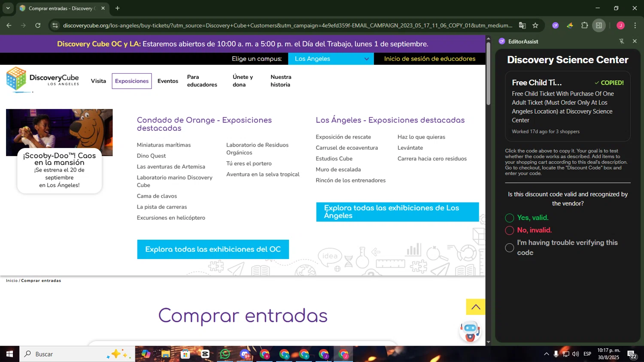
Task: Click the taskbar Buscar search box
Action: pyautogui.click(x=77, y=354)
